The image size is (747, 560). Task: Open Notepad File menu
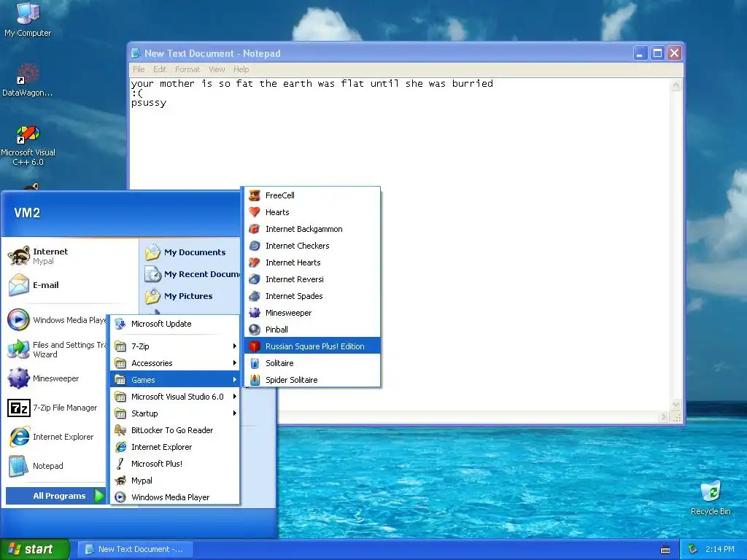[x=139, y=69]
